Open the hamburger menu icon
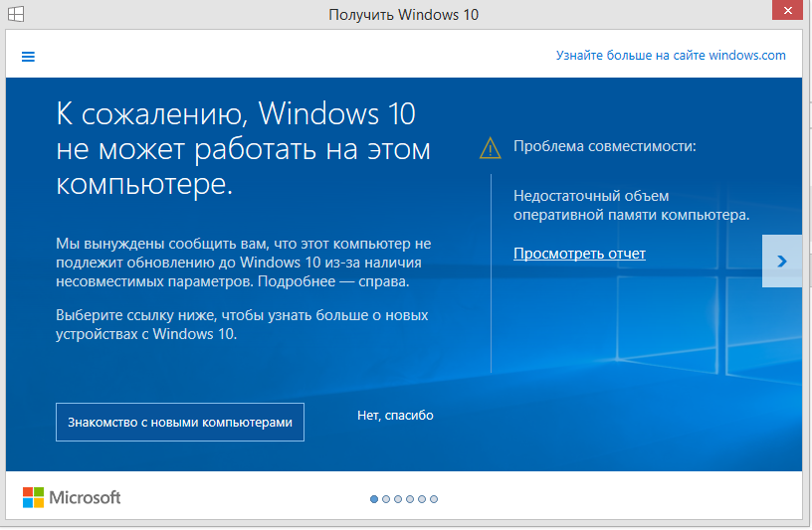 [x=28, y=57]
